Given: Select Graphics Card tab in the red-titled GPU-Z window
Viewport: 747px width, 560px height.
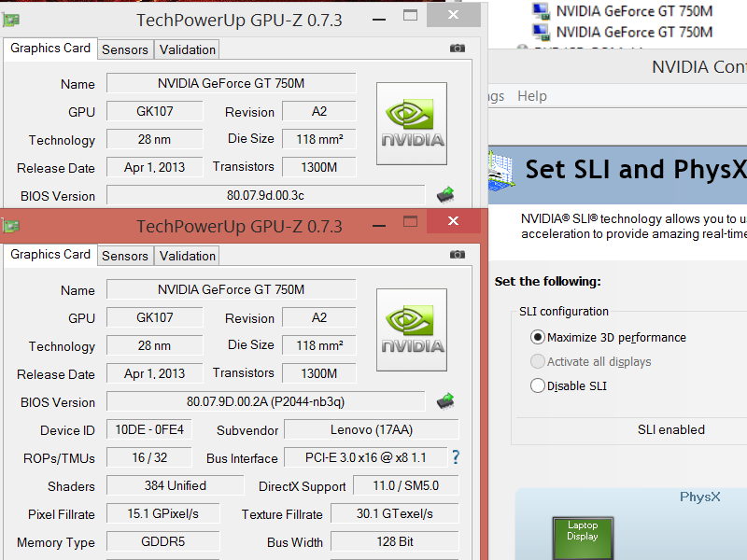Looking at the screenshot, I should click(x=50, y=255).
